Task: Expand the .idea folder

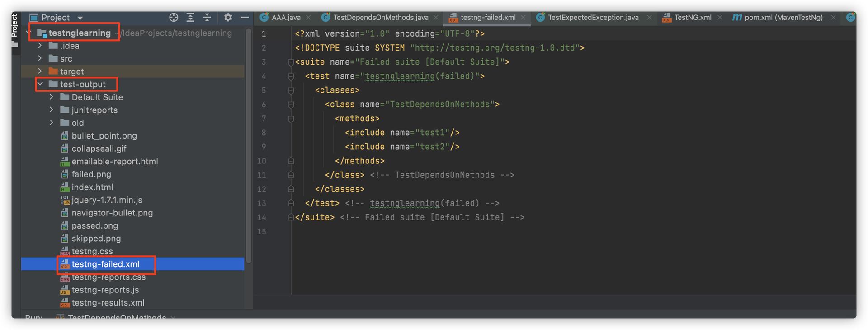Action: [x=40, y=45]
